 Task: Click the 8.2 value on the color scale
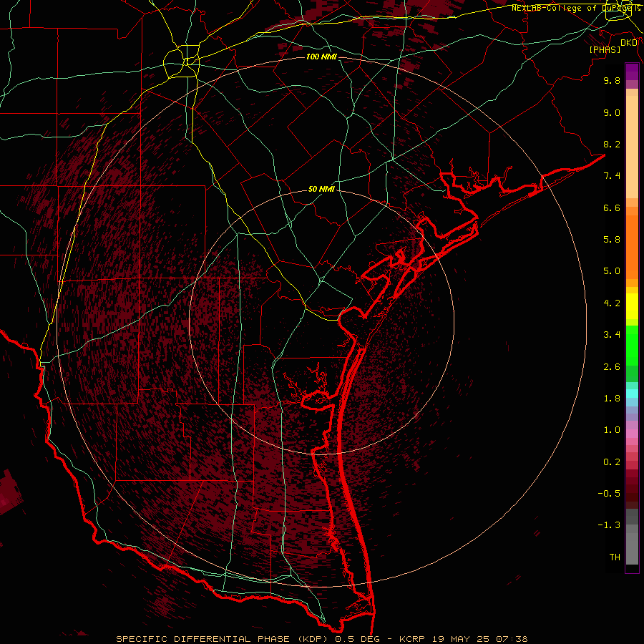(x=612, y=144)
